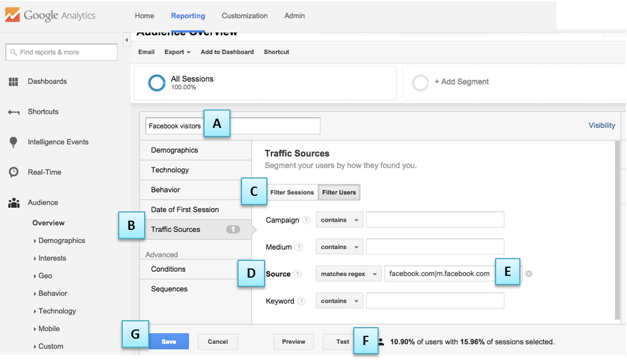Image resolution: width=627 pixels, height=364 pixels.
Task: Click the Real-Time clock icon
Action: click(x=14, y=172)
